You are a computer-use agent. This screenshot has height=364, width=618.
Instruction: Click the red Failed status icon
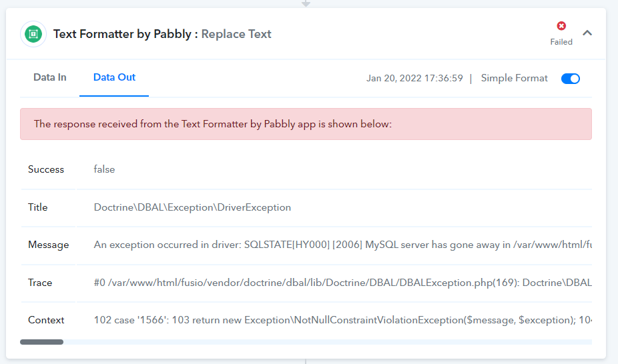(x=561, y=26)
